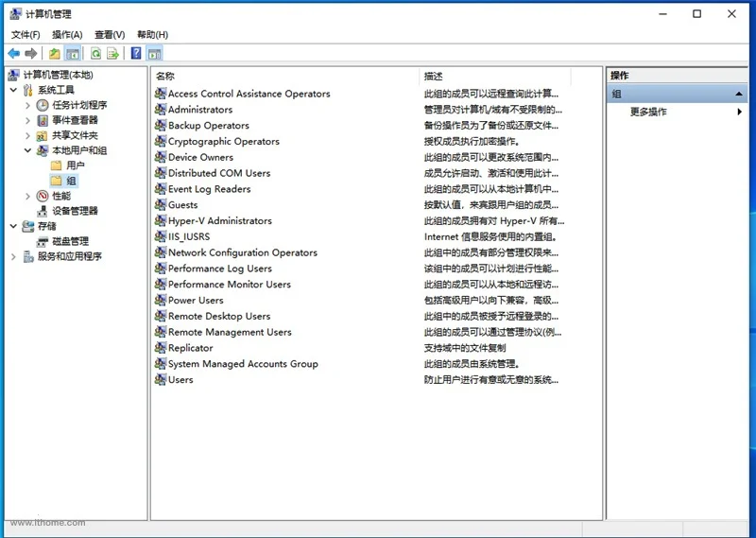The height and width of the screenshot is (538, 756).
Task: Click the Users group icon
Action: click(161, 379)
